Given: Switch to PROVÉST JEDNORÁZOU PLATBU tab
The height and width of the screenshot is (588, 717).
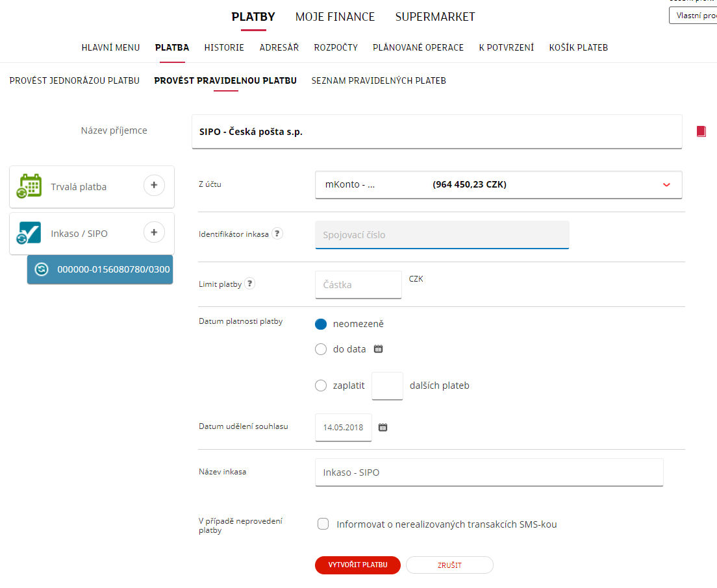Looking at the screenshot, I should (x=75, y=81).
